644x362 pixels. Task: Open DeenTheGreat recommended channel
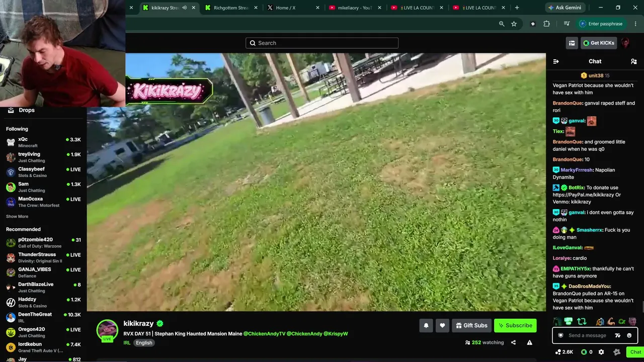point(43,317)
